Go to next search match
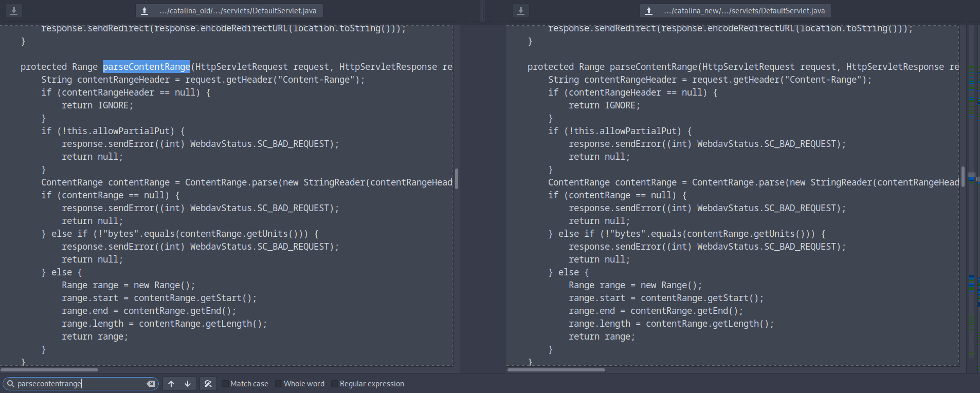Image resolution: width=980 pixels, height=393 pixels. tap(188, 384)
